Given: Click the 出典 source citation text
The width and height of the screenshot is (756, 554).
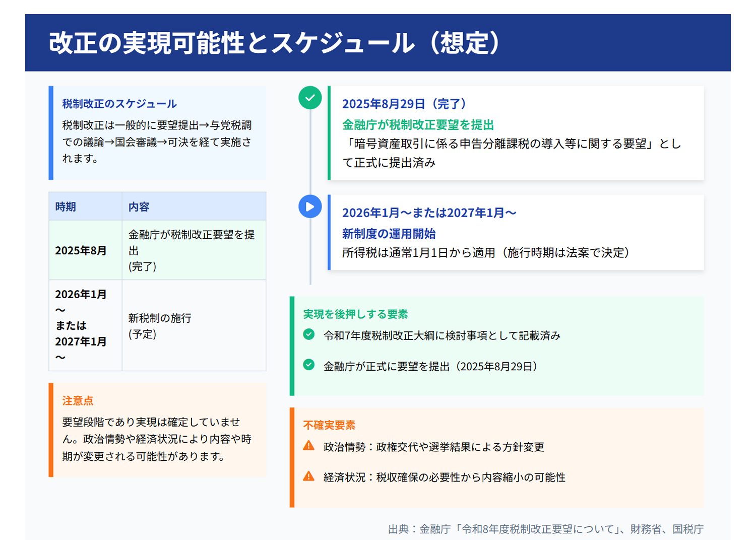Looking at the screenshot, I should coord(545,529).
